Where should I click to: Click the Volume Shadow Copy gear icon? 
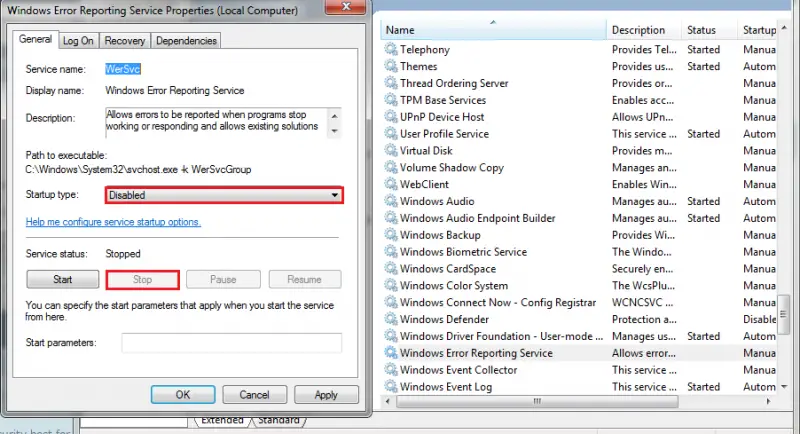(391, 167)
